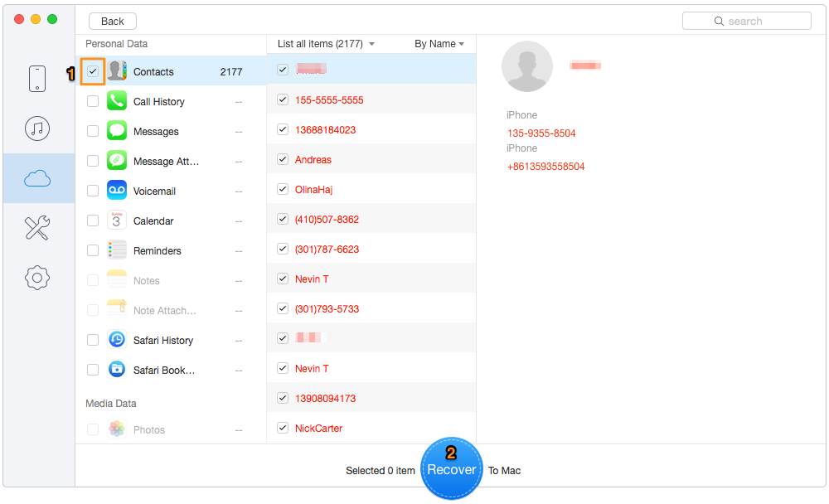This screenshot has width=829, height=504.
Task: Click the Notes icon
Action: [117, 279]
